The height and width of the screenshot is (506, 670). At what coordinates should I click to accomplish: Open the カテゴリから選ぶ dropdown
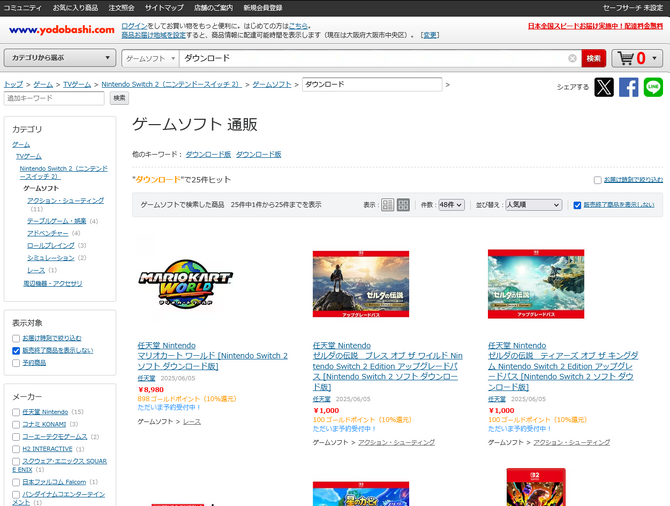coord(60,58)
